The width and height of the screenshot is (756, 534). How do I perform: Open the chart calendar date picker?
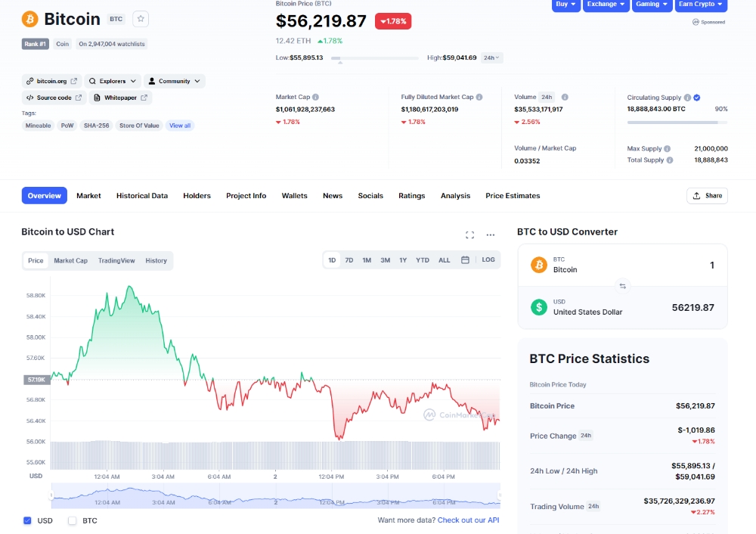pyautogui.click(x=465, y=260)
